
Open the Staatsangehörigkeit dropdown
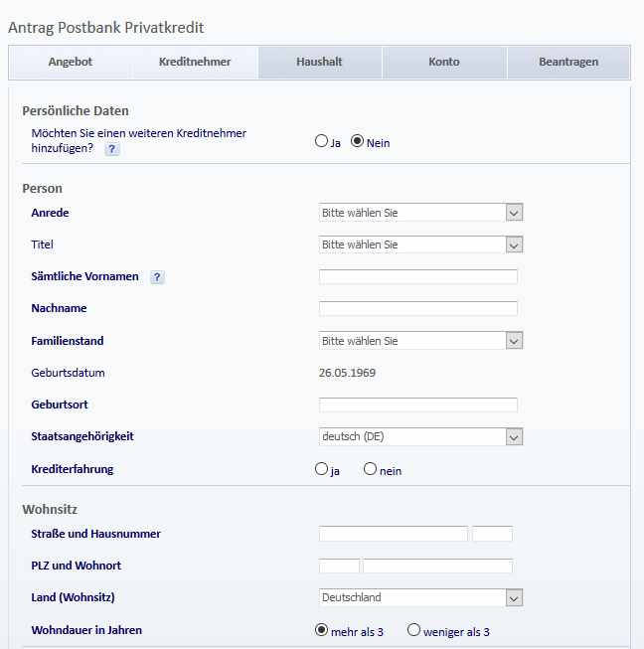click(x=421, y=436)
